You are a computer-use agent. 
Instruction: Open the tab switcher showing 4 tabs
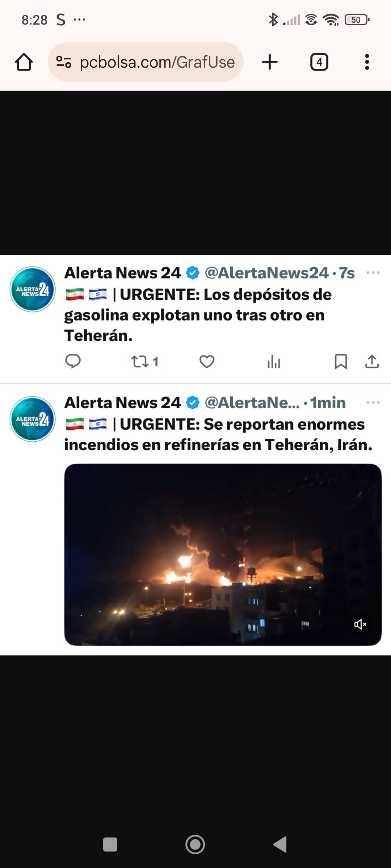(x=319, y=62)
